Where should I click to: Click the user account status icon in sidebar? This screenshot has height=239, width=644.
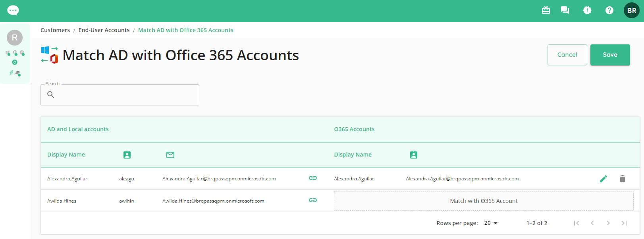22,53
